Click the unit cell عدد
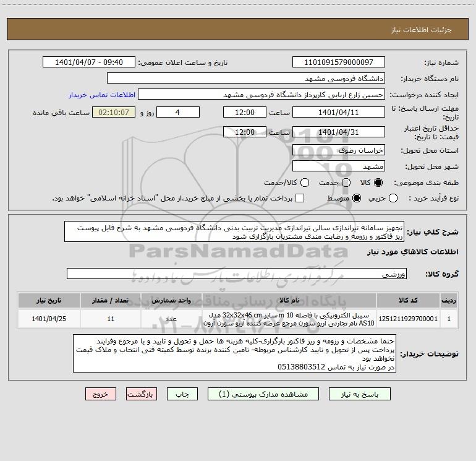The height and width of the screenshot is (461, 476). tap(171, 319)
